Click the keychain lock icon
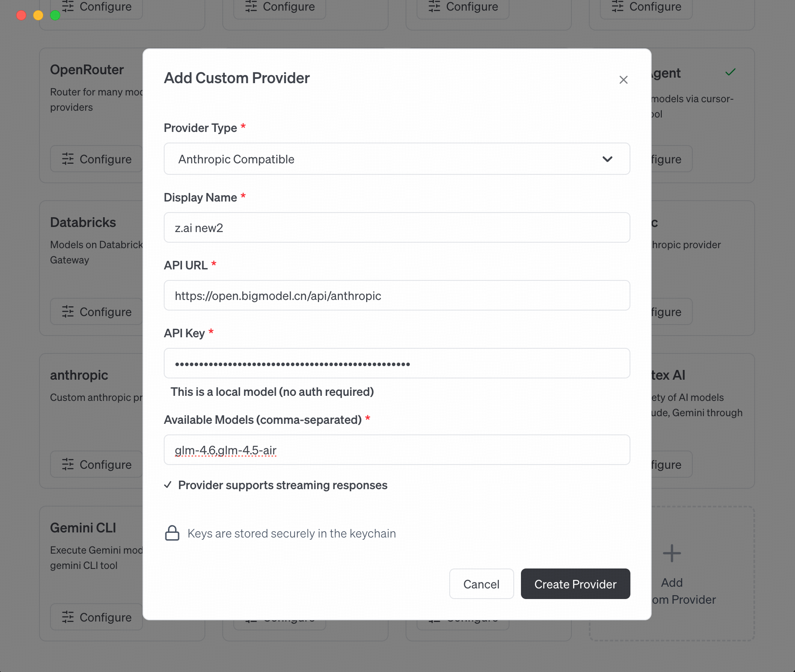This screenshot has width=795, height=672. coord(172,533)
